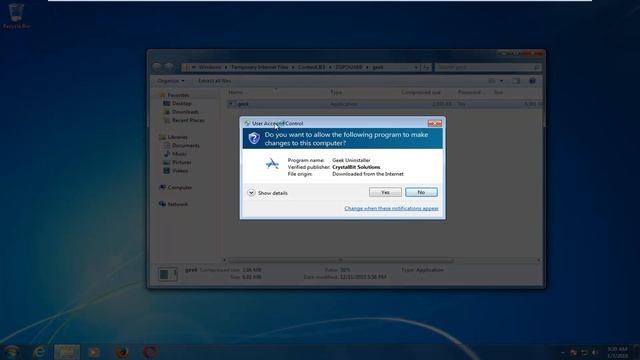Viewport: 640px width, 360px height.
Task: Select Desktop in the Explorer sidebar
Action: pos(178,103)
